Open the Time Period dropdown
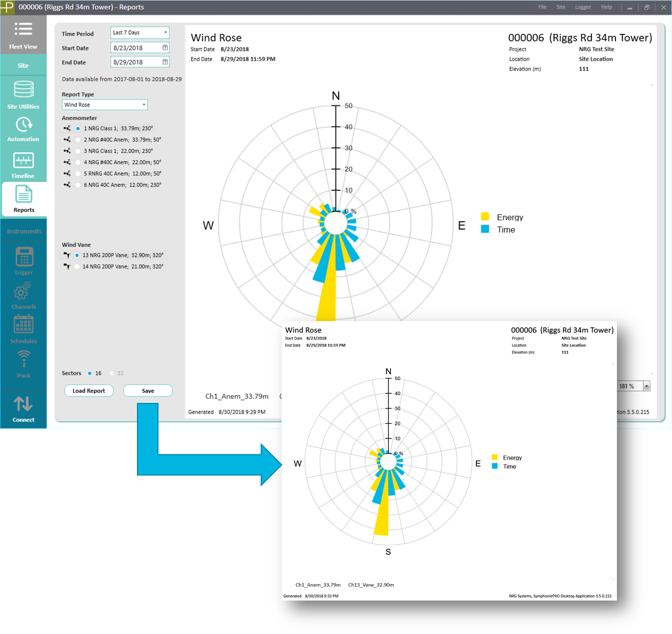672x634 pixels. 140,32
